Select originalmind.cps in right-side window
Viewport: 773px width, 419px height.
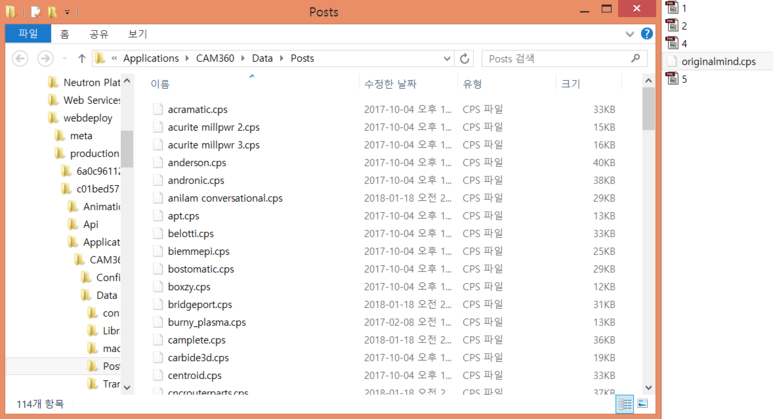(x=718, y=61)
